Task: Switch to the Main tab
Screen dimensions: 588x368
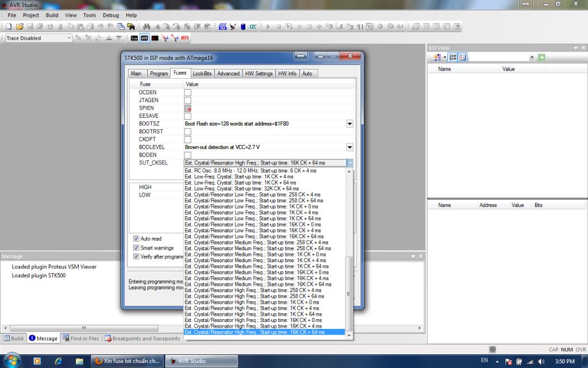Action: [136, 74]
